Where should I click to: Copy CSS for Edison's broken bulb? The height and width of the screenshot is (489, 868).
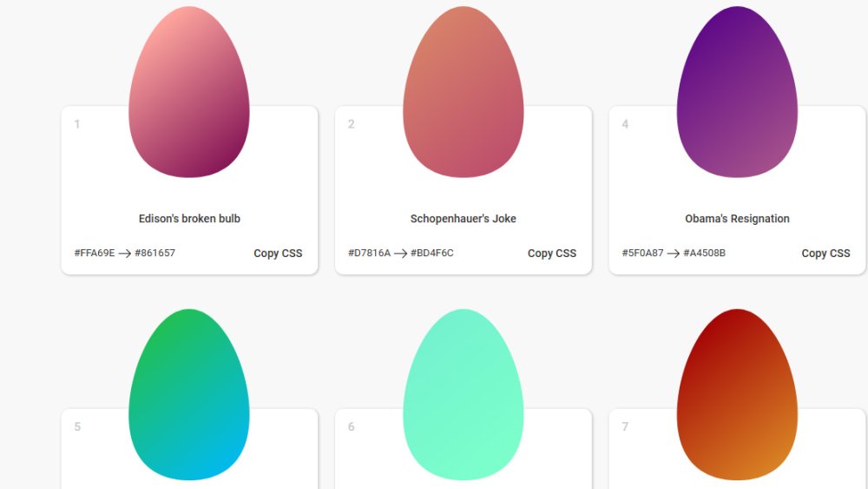point(278,253)
